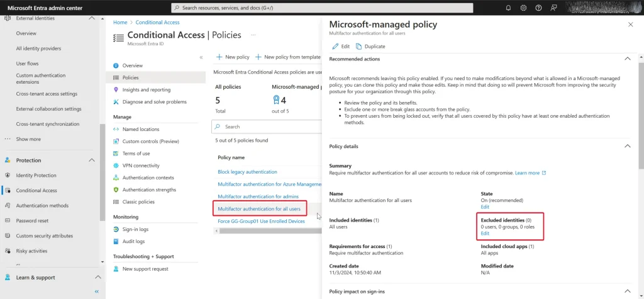644x299 pixels.
Task: Open Authentication methods in sidebar
Action: [x=42, y=206]
